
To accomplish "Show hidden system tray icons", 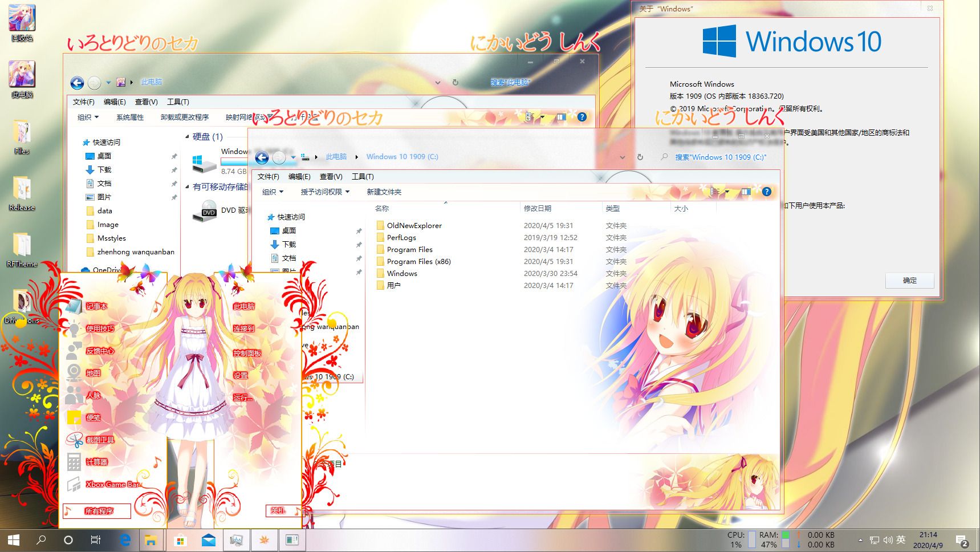I will 860,539.
